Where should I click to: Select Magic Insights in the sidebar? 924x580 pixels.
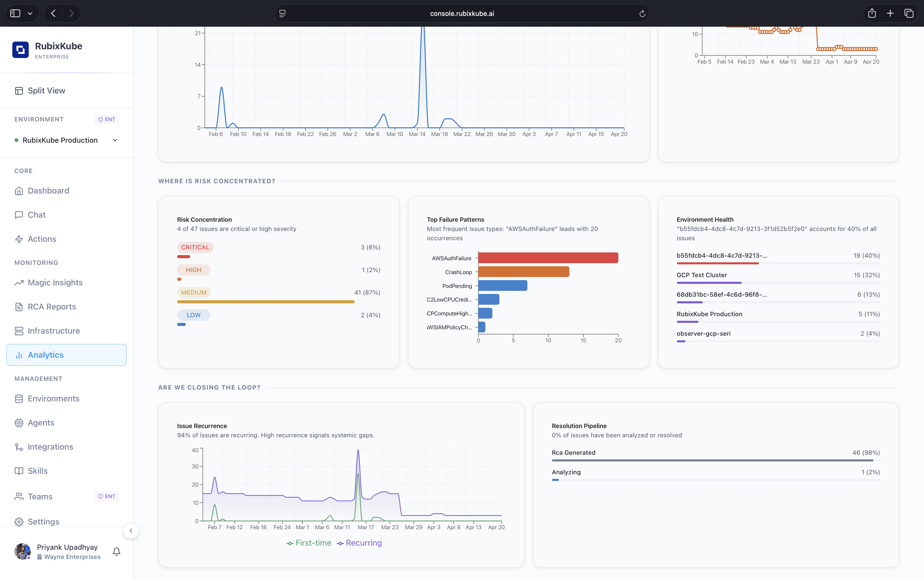click(55, 283)
